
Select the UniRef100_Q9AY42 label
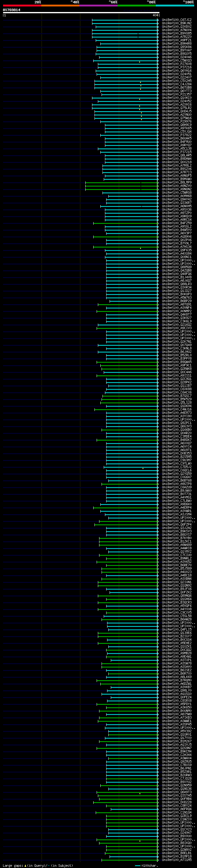176,199
